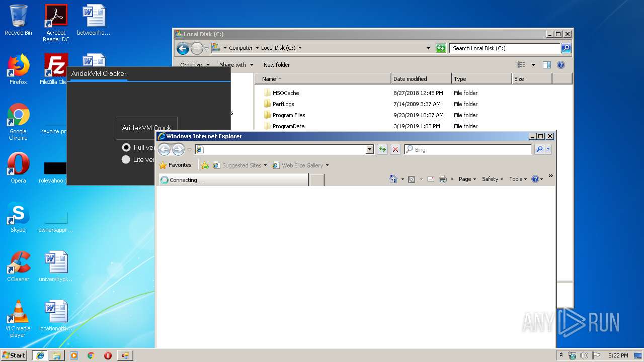
Task: Click the Internet Explorer forward arrow button
Action: [x=178, y=149]
